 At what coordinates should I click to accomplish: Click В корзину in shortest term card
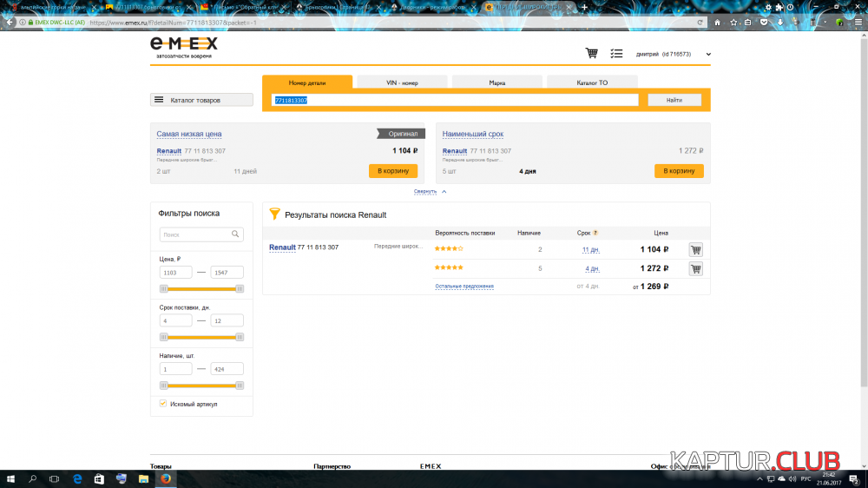[679, 170]
